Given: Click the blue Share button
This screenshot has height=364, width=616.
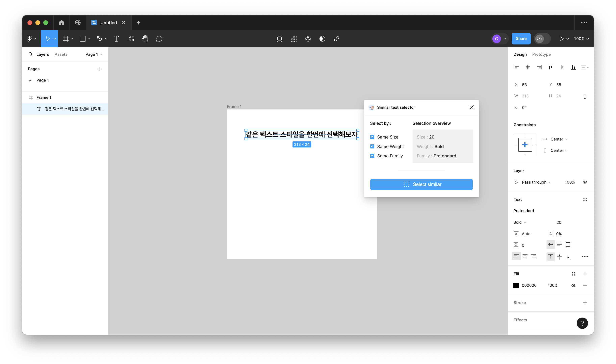Looking at the screenshot, I should click(x=521, y=39).
